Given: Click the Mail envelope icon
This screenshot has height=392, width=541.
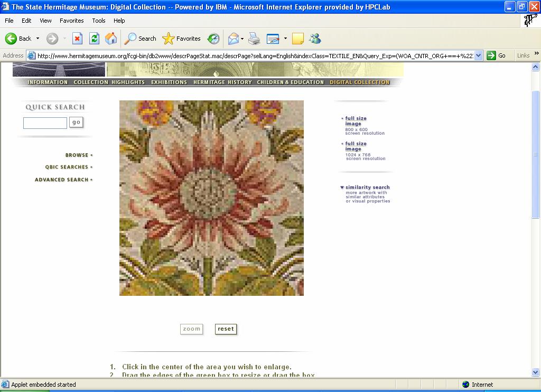Looking at the screenshot, I should pos(234,39).
